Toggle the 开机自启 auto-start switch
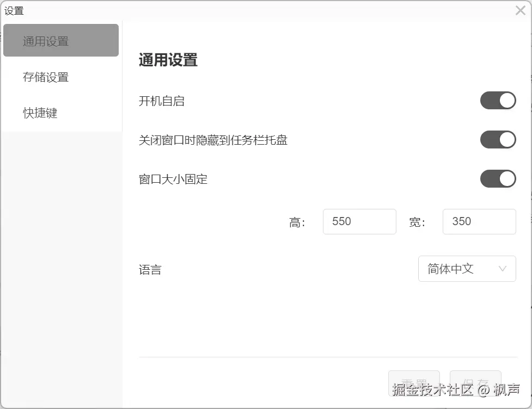The width and height of the screenshot is (532, 409). pos(497,100)
